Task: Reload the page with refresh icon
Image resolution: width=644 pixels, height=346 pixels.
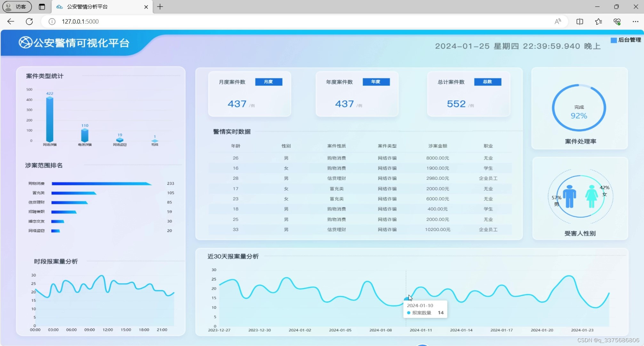Action: tap(29, 21)
